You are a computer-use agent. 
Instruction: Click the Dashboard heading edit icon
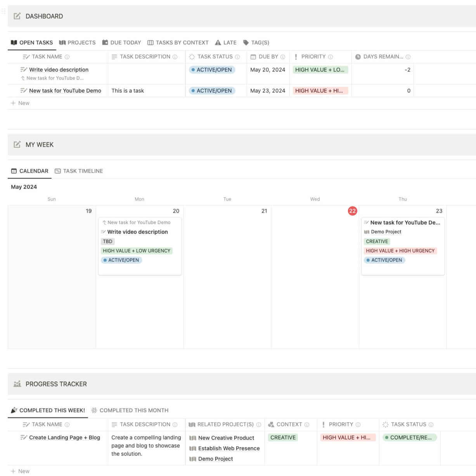17,16
